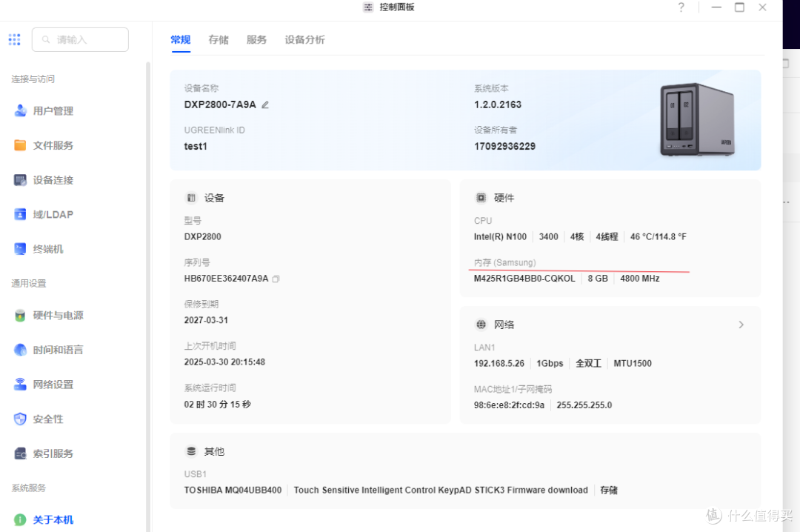
Task: Click the DXP2800 device product image
Action: pyautogui.click(x=696, y=119)
